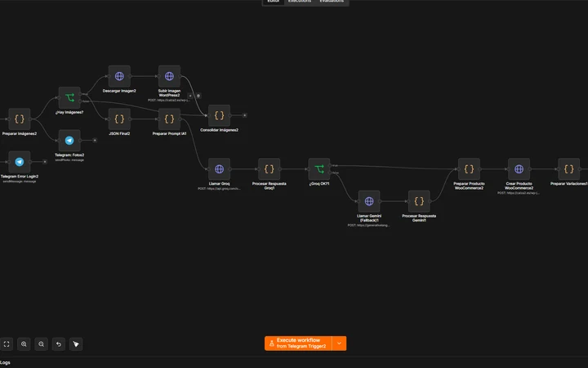Select the Preparar Imágenes2 code node
The width and height of the screenshot is (588, 368).
pos(19,119)
